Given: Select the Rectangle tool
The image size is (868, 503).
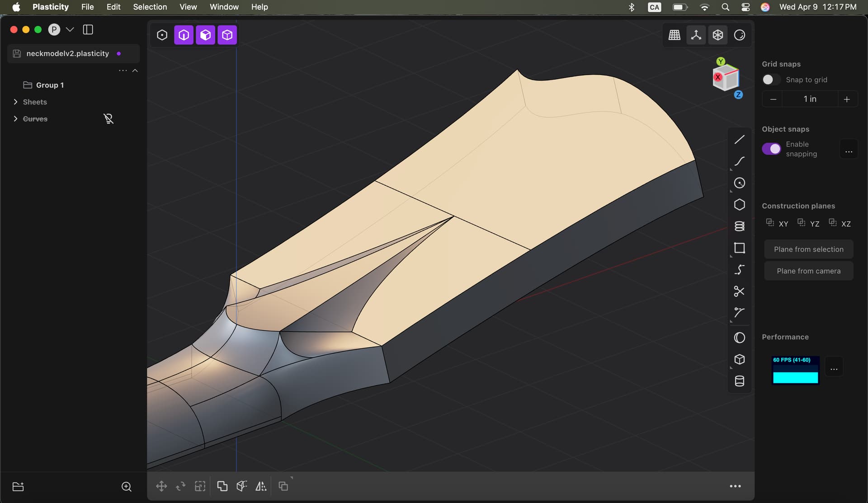Looking at the screenshot, I should (x=739, y=248).
